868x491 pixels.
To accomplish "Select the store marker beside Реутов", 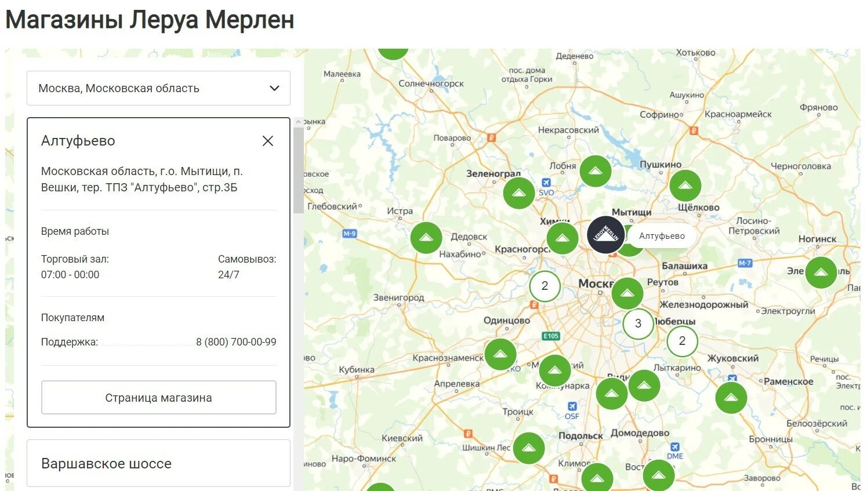I will 627,293.
